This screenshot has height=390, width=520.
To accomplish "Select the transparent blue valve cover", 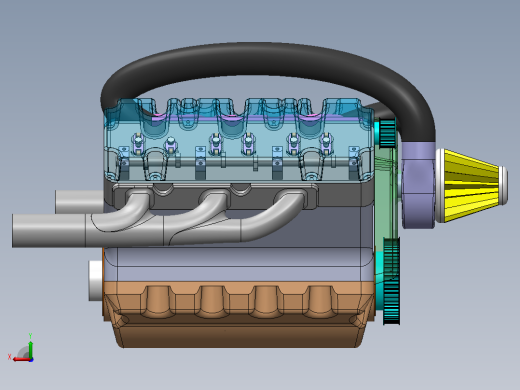I will pos(239,140).
